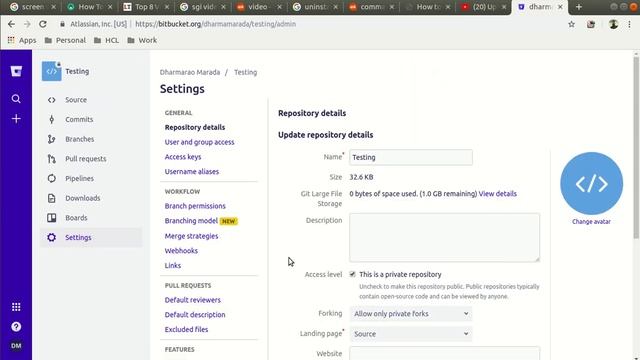Open the help question mark icon

(x=16, y=327)
